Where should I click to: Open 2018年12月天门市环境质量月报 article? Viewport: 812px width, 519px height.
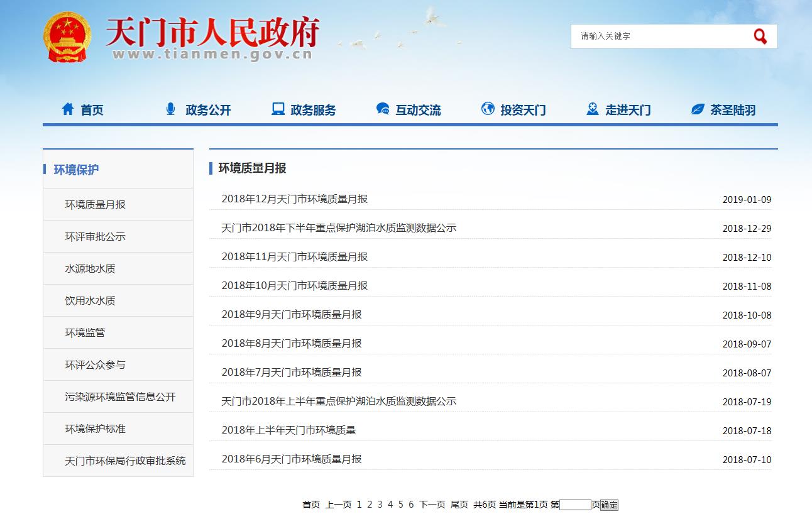pyautogui.click(x=294, y=199)
